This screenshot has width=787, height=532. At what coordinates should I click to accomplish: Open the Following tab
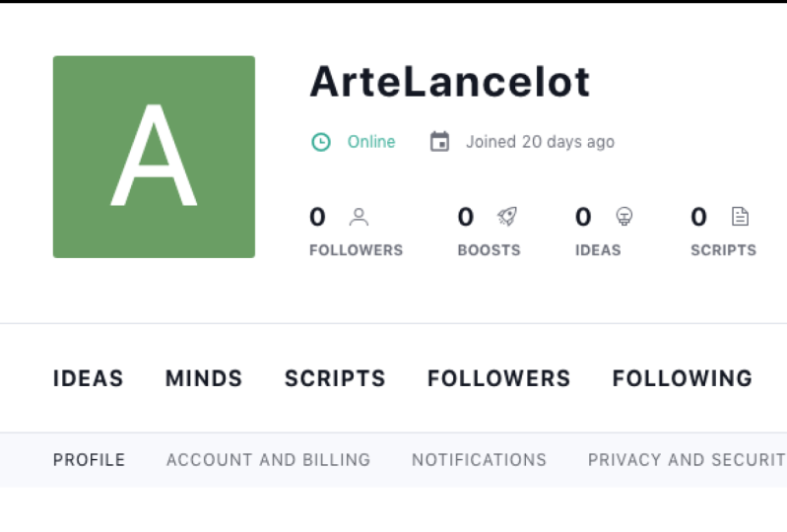click(x=683, y=378)
